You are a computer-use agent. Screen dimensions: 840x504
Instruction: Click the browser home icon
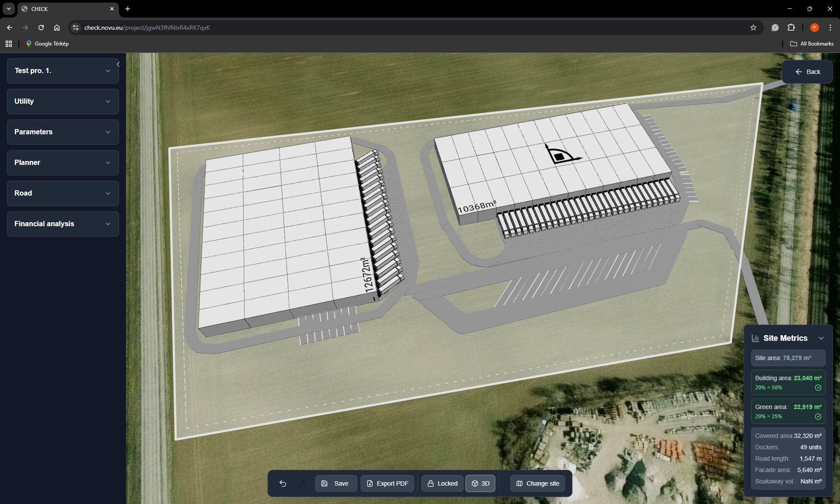pos(57,28)
